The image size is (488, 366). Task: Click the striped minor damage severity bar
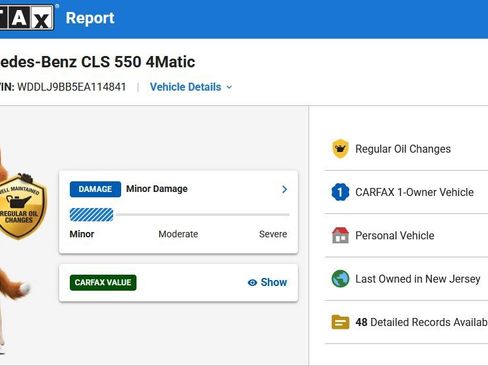(x=91, y=215)
